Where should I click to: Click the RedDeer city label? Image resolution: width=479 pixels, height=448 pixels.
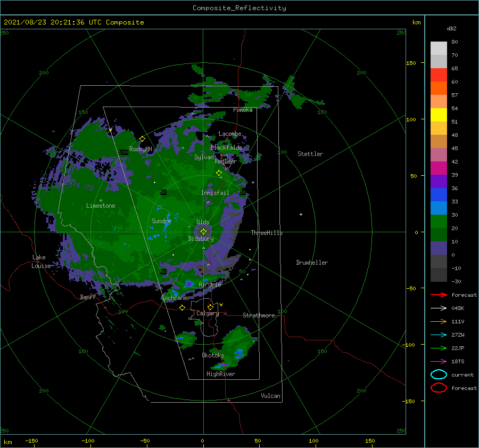click(226, 161)
